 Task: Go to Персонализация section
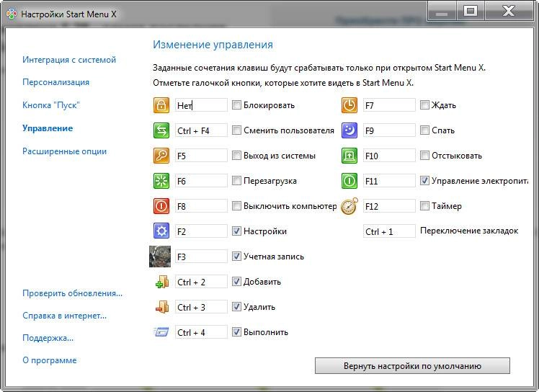[x=55, y=82]
